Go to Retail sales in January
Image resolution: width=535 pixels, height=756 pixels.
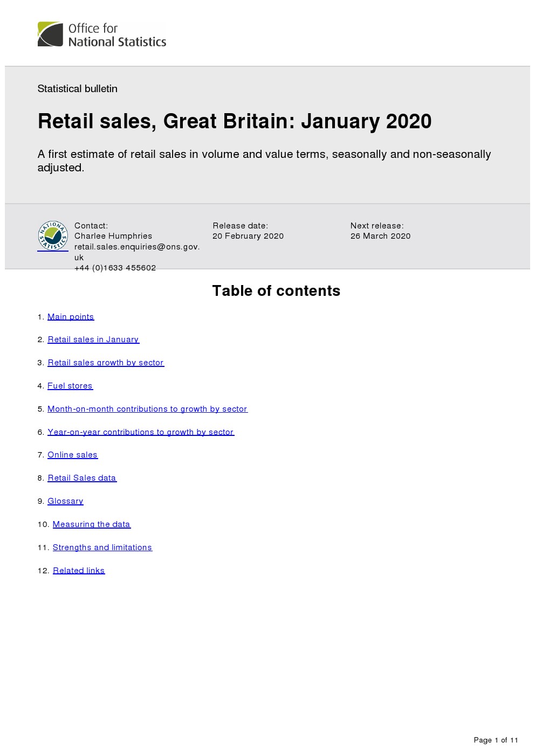click(93, 339)
